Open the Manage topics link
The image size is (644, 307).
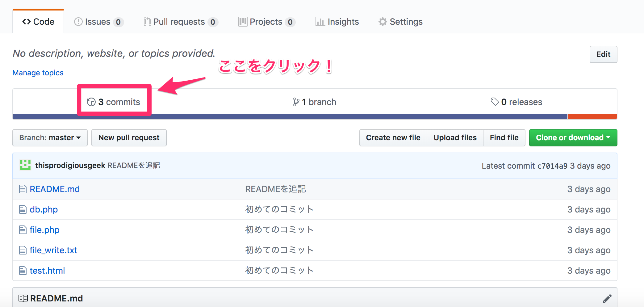(38, 73)
